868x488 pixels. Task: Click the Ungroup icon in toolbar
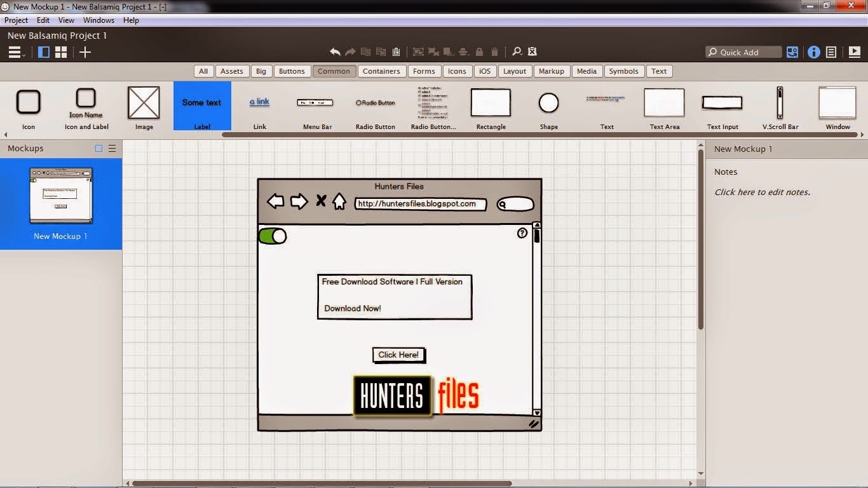(433, 52)
